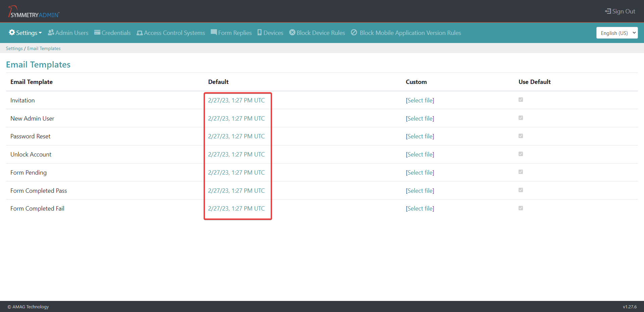
Task: Click [Select file] for Unlock Account
Action: click(x=420, y=154)
